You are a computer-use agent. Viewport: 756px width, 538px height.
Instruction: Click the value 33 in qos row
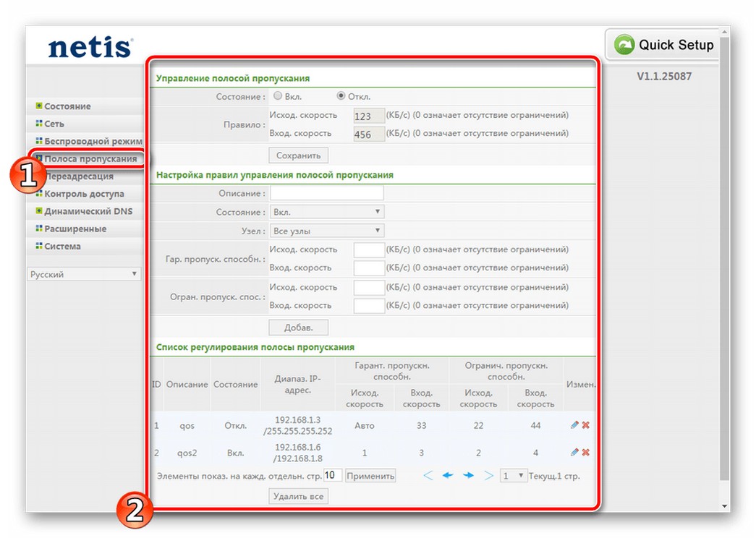pyautogui.click(x=421, y=426)
